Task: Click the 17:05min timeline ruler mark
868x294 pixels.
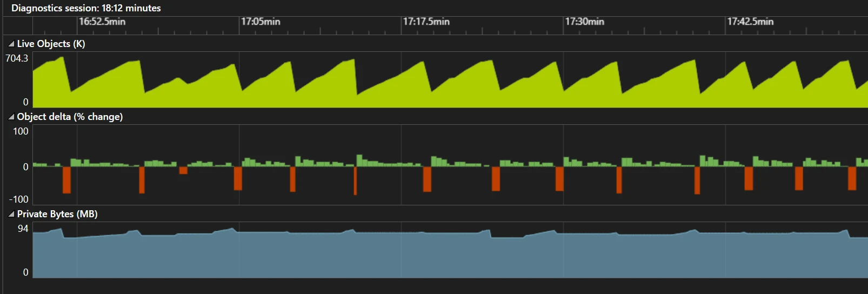Action: click(x=260, y=22)
